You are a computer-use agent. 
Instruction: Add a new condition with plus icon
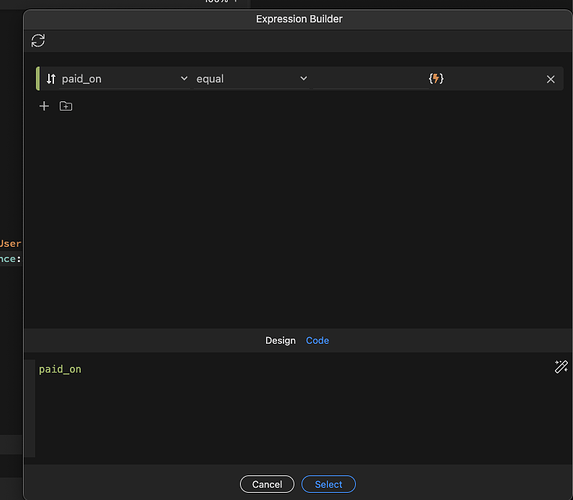point(44,106)
